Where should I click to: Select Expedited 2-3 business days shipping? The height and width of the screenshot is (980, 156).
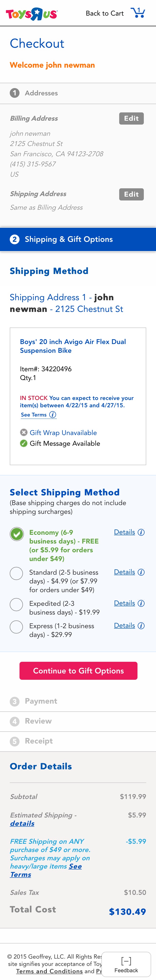pyautogui.click(x=16, y=605)
